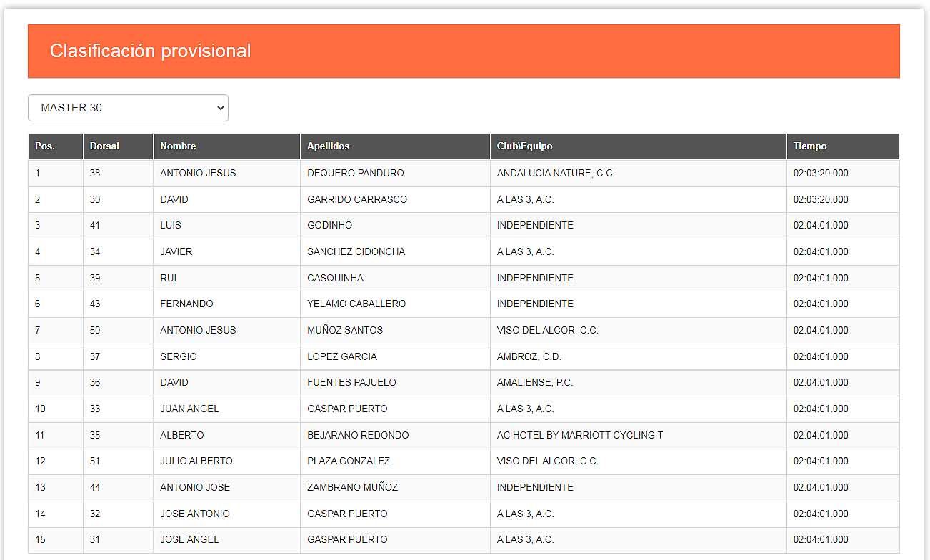Click the Dorsal column header
This screenshot has width=930, height=560.
(x=118, y=146)
